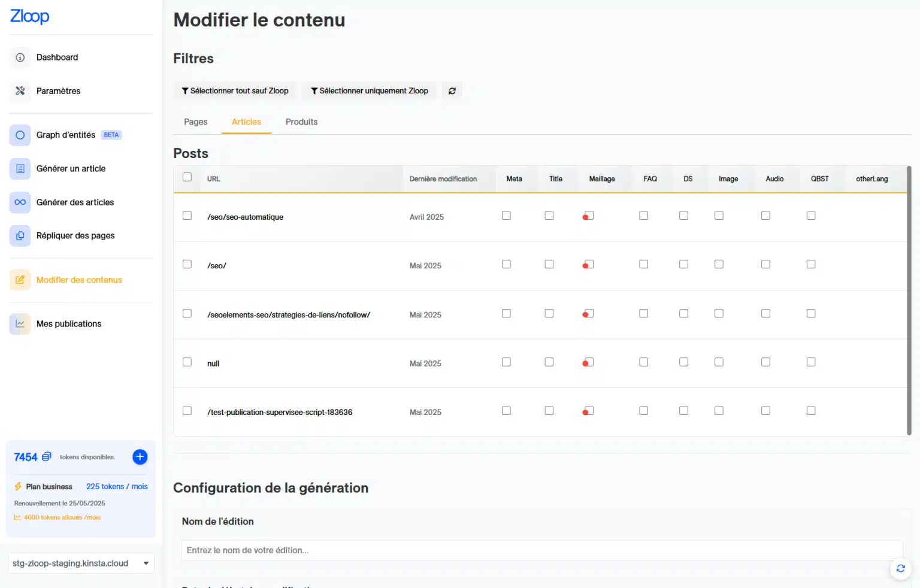
Task: Check the Meta box for /seo/seo-automatique
Action: tap(506, 216)
